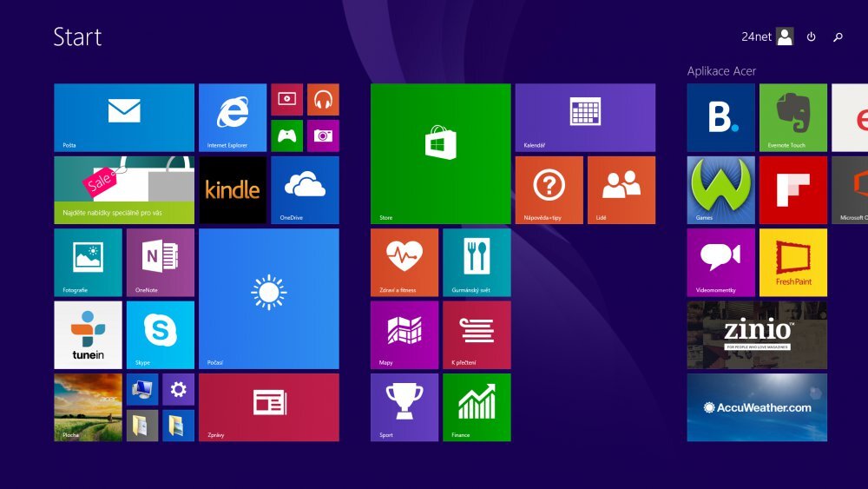Open the Zprávy news tile
Screen dimensions: 868x489
point(269,407)
